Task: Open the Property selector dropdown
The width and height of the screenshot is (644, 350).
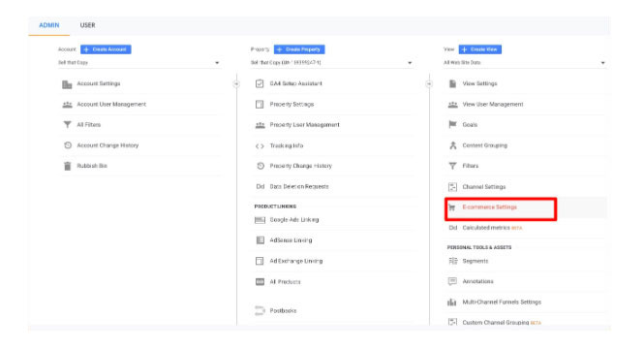Action: (x=332, y=62)
